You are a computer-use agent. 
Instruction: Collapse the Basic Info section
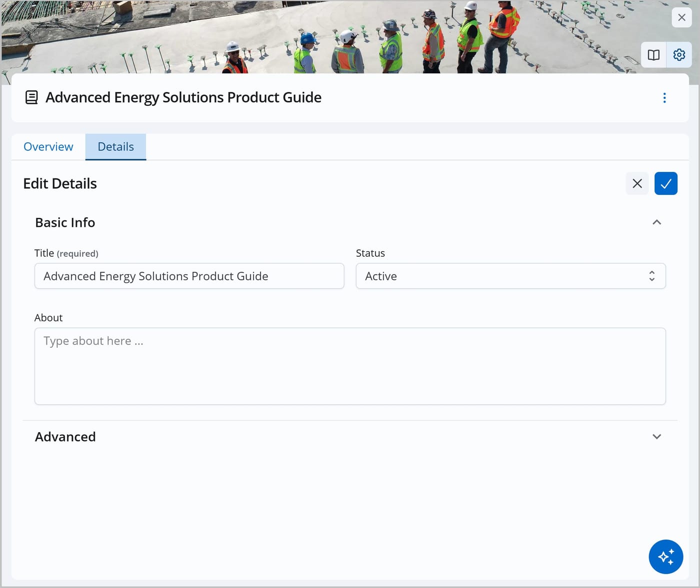click(657, 222)
